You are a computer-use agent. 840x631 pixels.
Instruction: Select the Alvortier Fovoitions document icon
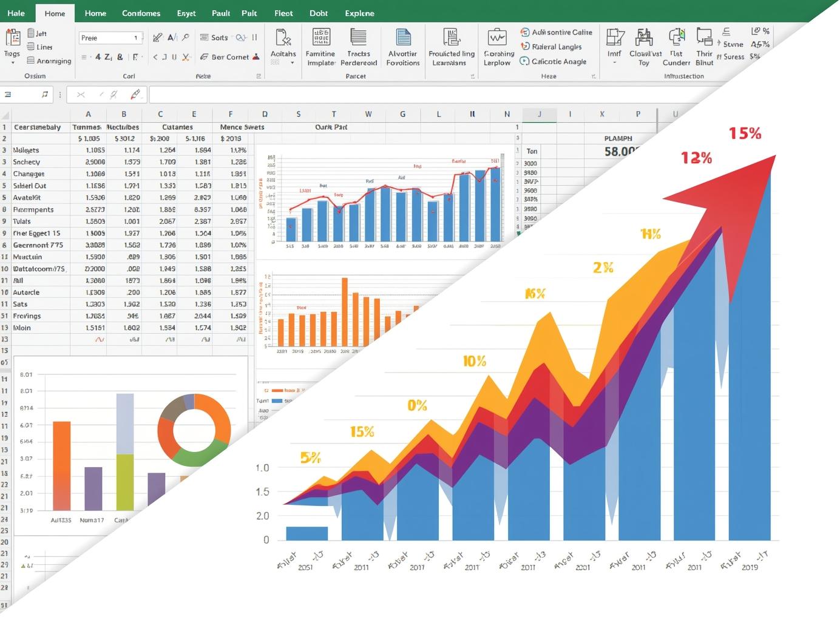(403, 38)
